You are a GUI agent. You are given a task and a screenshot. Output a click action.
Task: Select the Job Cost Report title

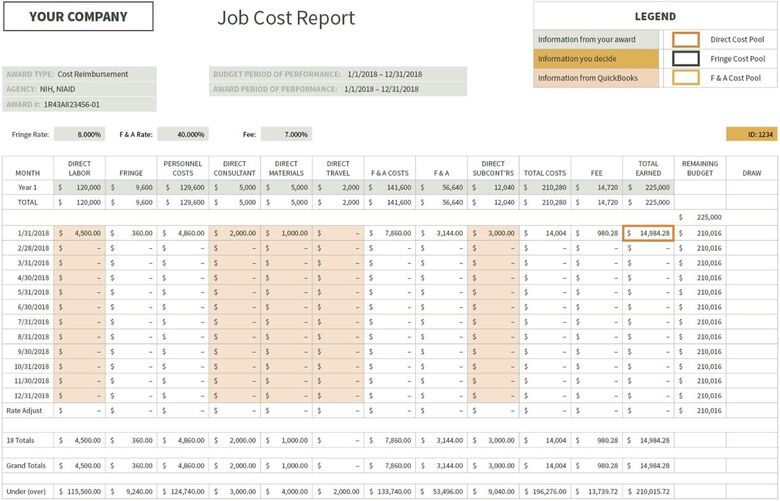286,18
